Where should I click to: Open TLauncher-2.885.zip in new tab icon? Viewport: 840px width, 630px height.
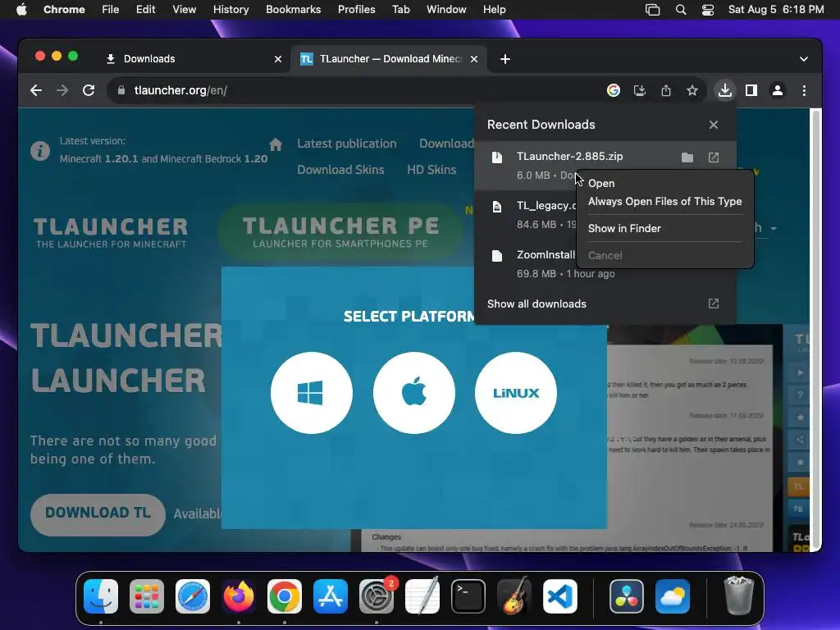tap(714, 157)
